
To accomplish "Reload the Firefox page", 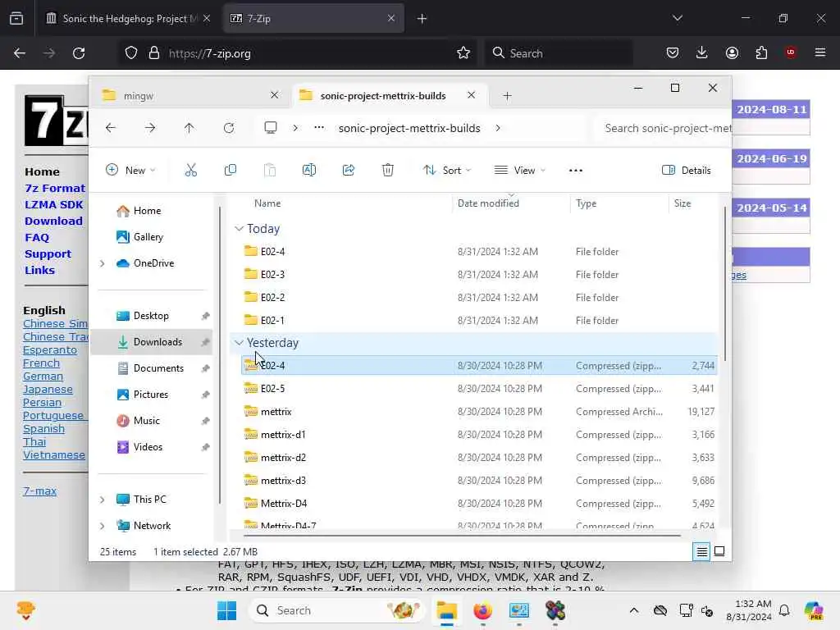I will coord(79,53).
